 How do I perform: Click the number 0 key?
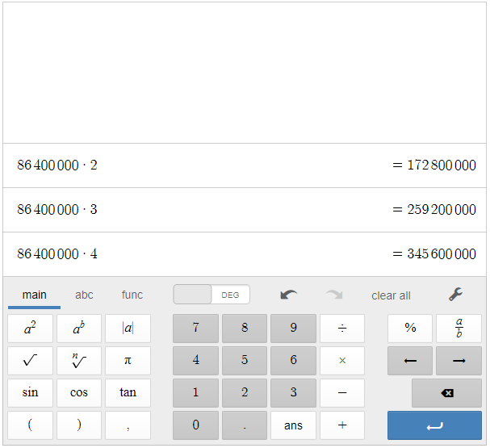tap(195, 425)
